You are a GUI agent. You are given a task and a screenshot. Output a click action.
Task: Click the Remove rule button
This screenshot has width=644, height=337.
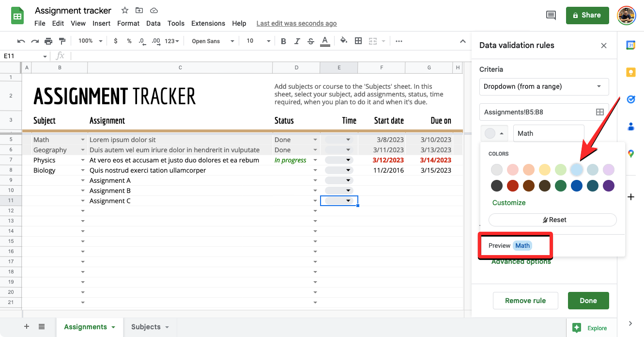[x=525, y=301]
